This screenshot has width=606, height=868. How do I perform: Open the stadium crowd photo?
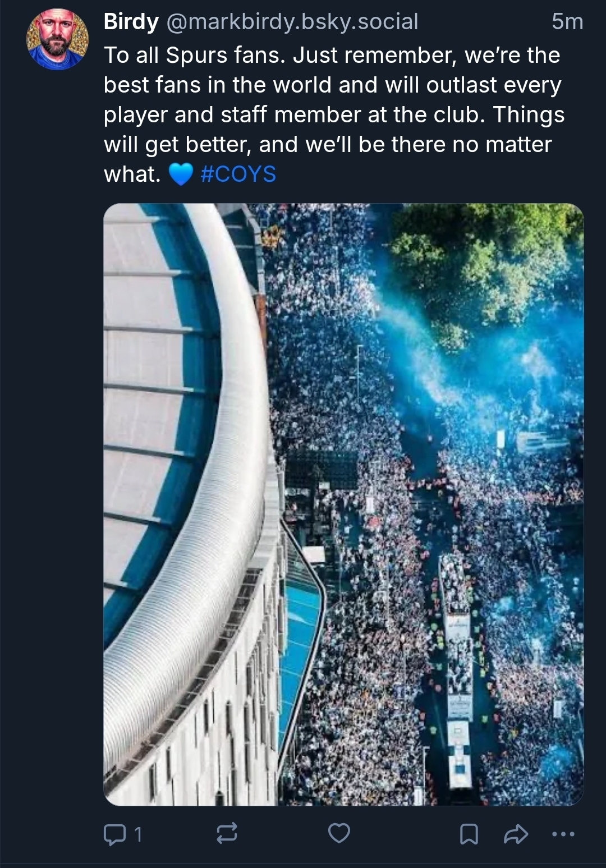[x=343, y=504]
